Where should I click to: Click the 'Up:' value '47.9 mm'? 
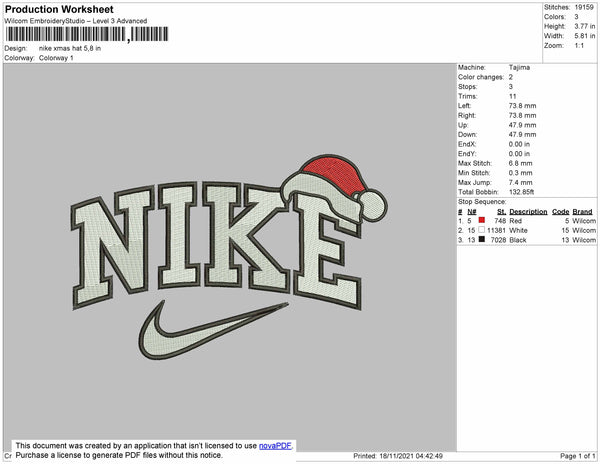[522, 125]
